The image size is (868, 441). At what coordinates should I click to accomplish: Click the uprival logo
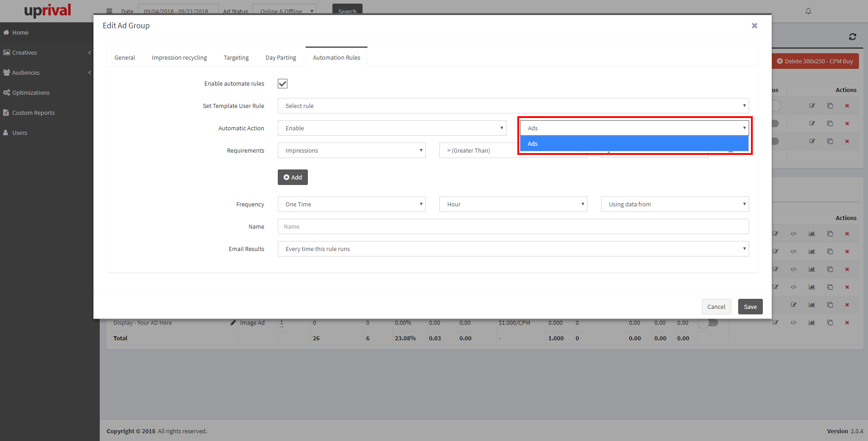click(47, 10)
